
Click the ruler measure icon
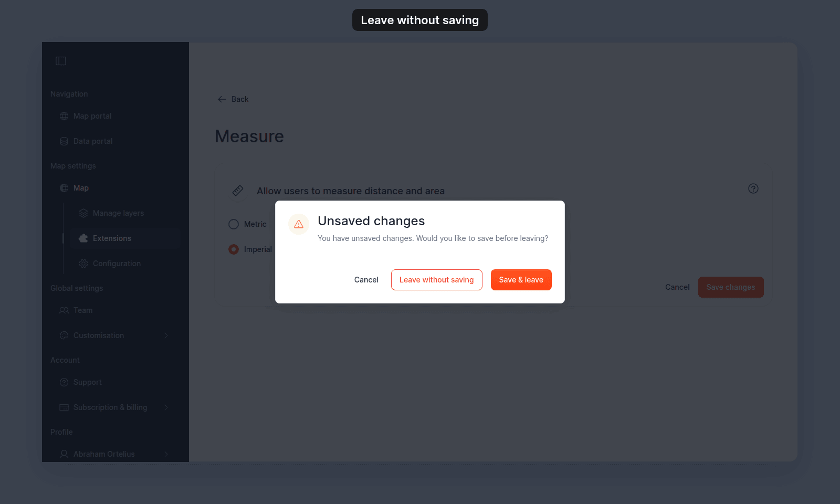click(238, 191)
